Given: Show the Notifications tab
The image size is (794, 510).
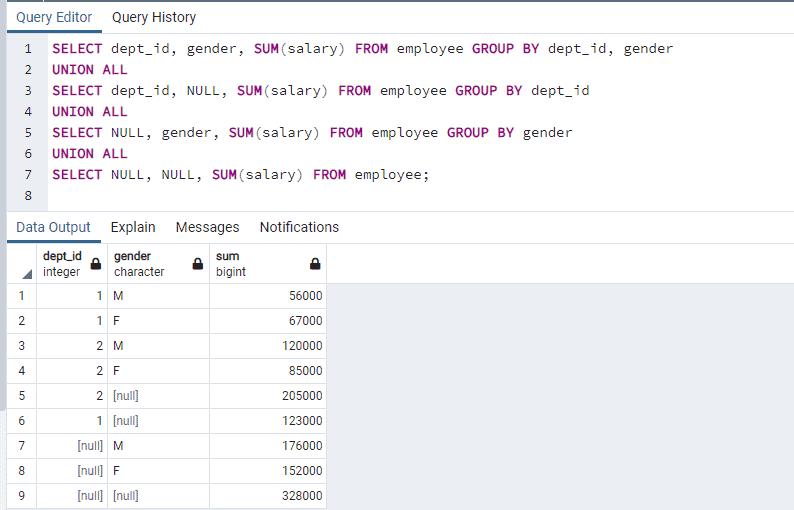Looking at the screenshot, I should (299, 227).
